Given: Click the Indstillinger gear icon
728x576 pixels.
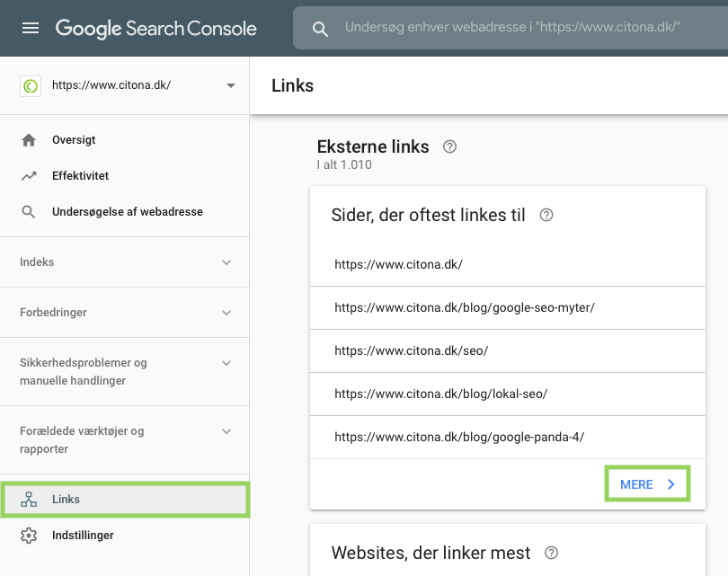Looking at the screenshot, I should (29, 536).
